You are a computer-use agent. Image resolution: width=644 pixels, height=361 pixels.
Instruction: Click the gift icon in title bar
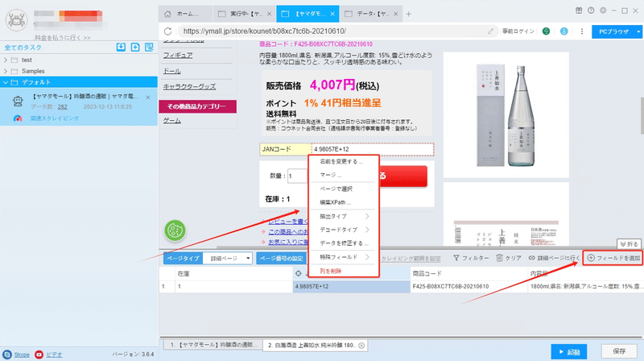point(579,10)
